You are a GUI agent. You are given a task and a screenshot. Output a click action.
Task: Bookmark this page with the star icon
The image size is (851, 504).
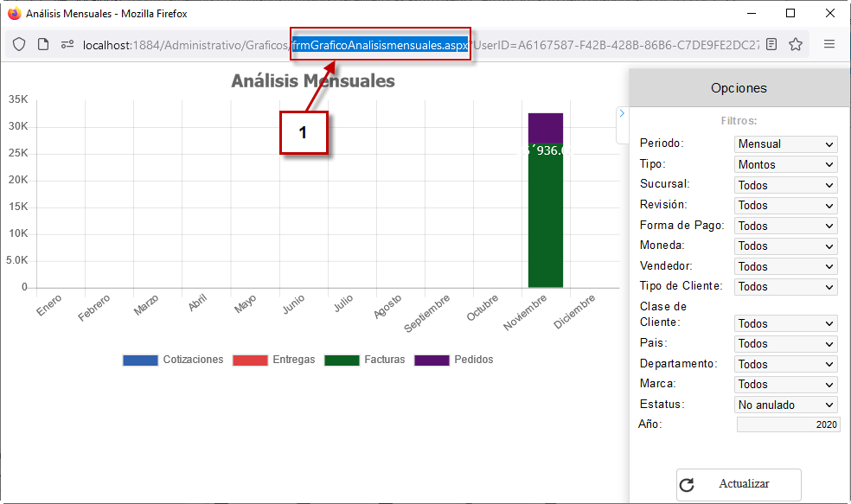[796, 44]
